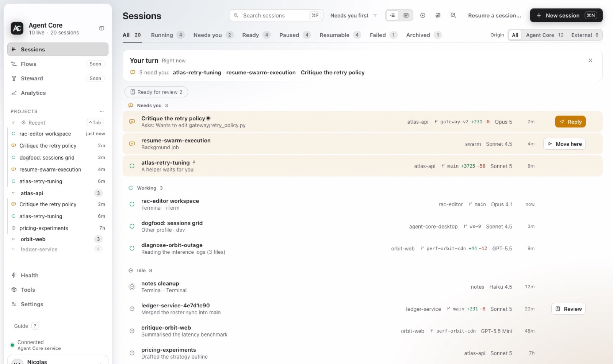Click the idle icon on notes cleanup row
Viewport: 613px width, 364px height.
tap(132, 287)
